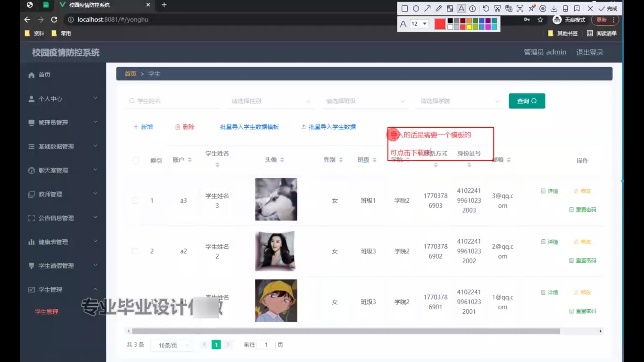Screen dimensions: 644x362
Task: Select the mosaic blur tool
Action: (450, 9)
